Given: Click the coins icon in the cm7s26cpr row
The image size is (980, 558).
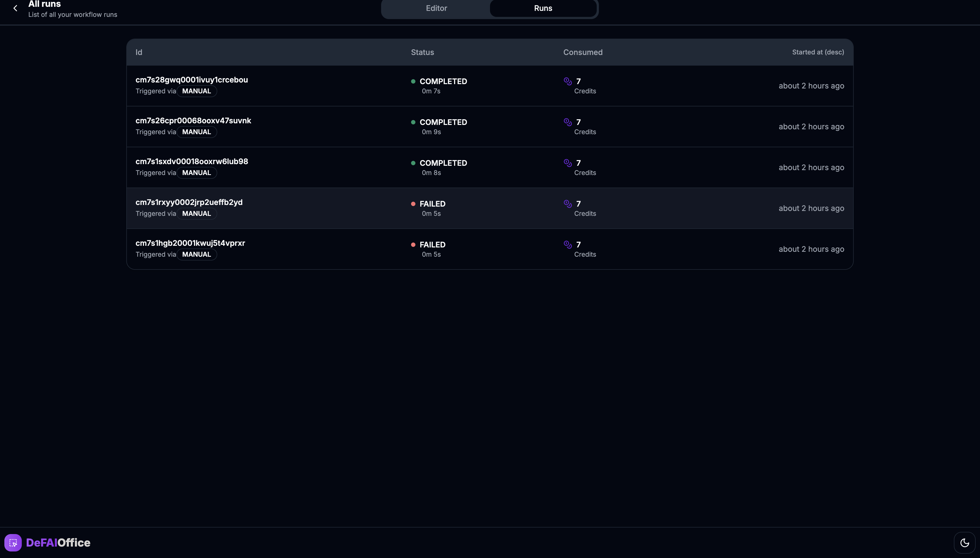Looking at the screenshot, I should [x=568, y=122].
